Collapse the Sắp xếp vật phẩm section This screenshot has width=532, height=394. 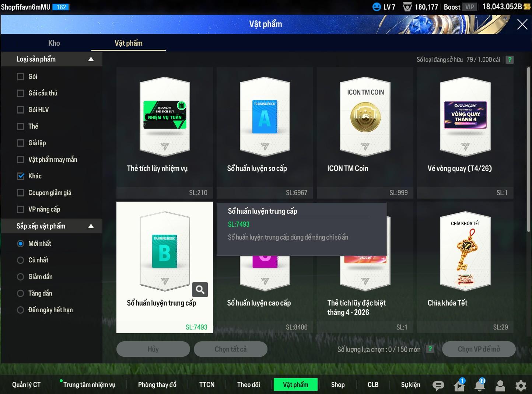click(91, 226)
